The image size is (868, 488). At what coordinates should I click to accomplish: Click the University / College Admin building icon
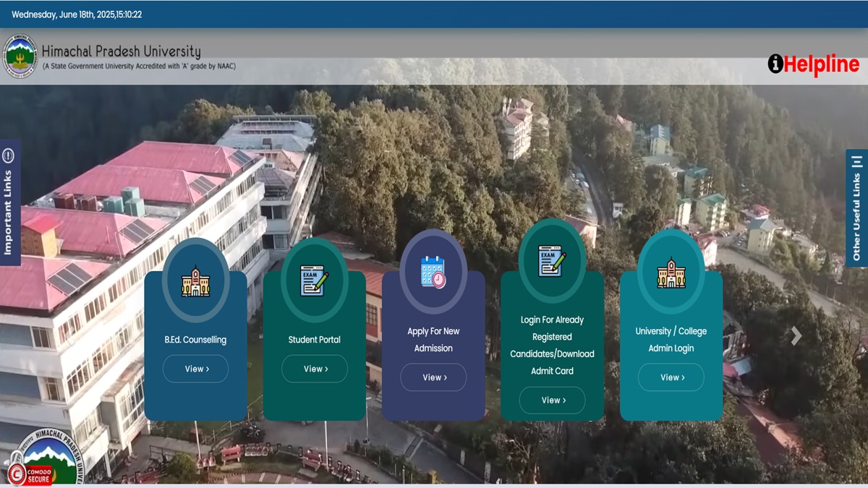pos(671,272)
